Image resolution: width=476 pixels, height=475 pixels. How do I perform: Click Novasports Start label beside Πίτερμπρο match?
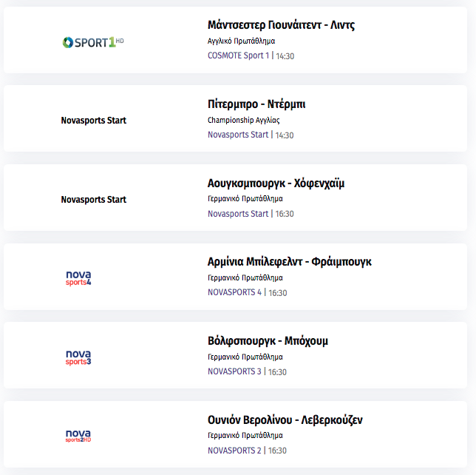coord(93,121)
